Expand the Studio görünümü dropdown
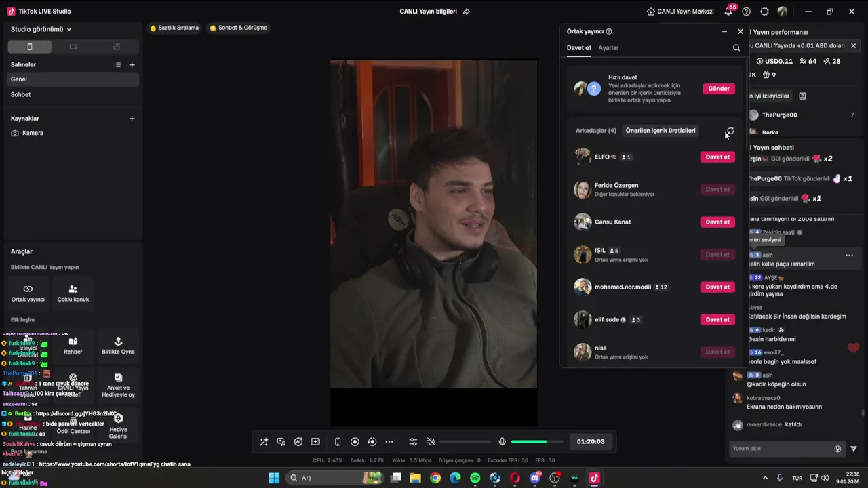Screen dimensions: 868x488 click(41, 29)
